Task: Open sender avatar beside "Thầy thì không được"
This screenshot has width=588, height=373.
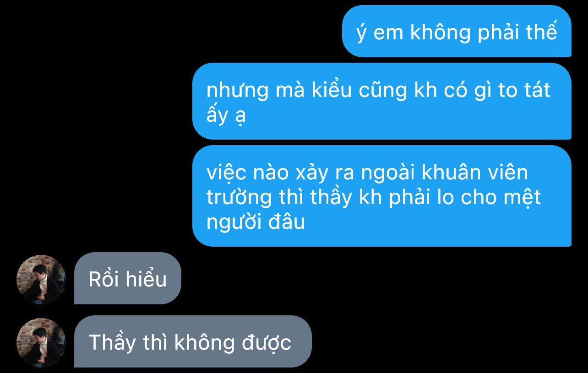Action: [x=41, y=343]
